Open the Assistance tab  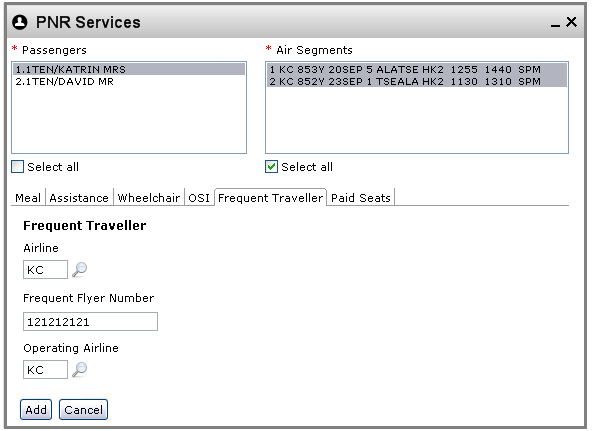tap(79, 198)
